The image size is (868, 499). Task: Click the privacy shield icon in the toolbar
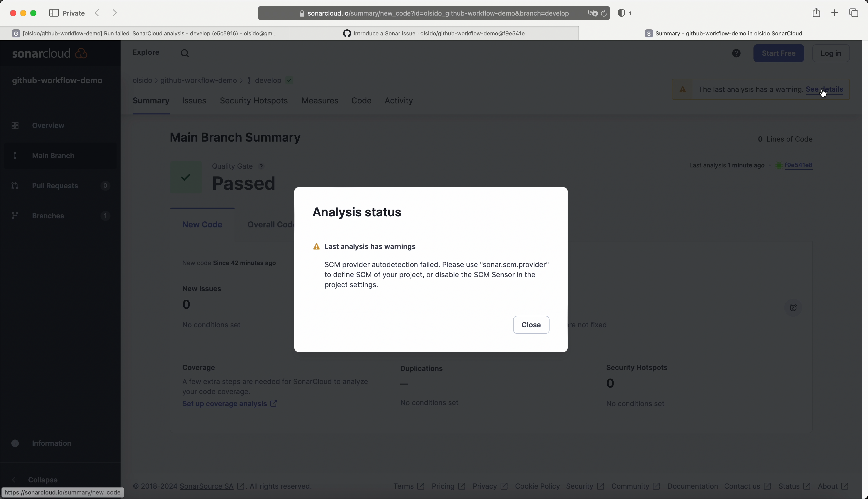(621, 13)
